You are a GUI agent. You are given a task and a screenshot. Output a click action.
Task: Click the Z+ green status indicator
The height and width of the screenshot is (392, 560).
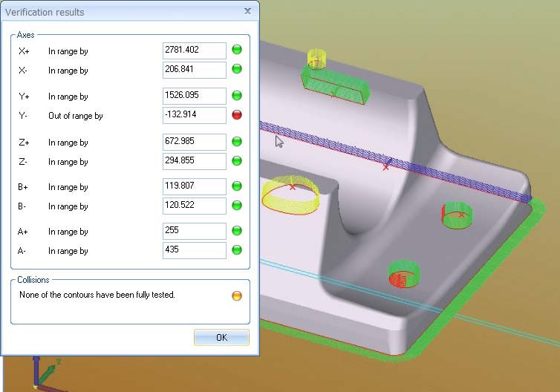pyautogui.click(x=237, y=142)
